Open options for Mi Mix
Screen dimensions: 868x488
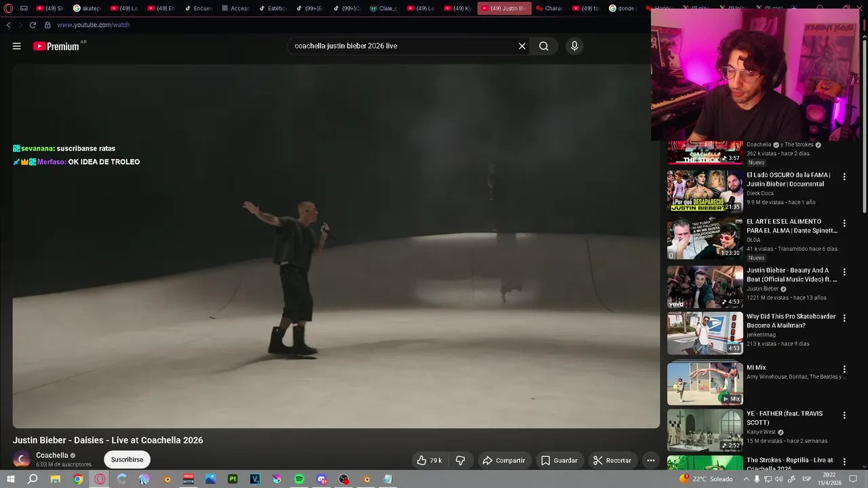click(844, 369)
